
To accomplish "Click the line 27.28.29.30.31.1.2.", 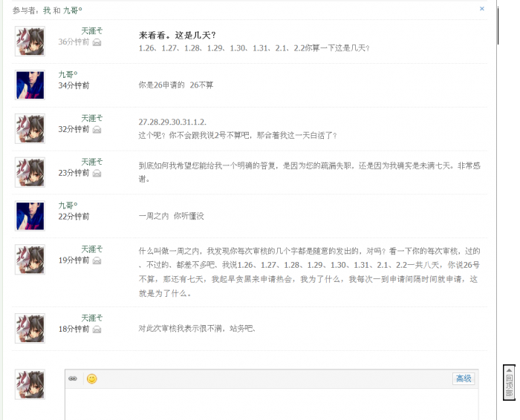I will [172, 122].
